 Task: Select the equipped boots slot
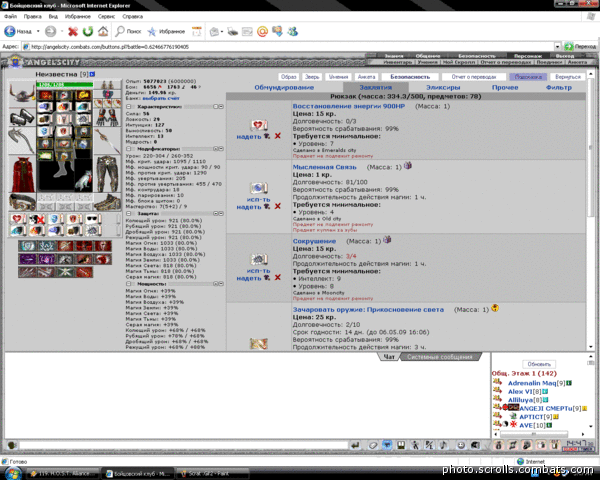[107, 202]
